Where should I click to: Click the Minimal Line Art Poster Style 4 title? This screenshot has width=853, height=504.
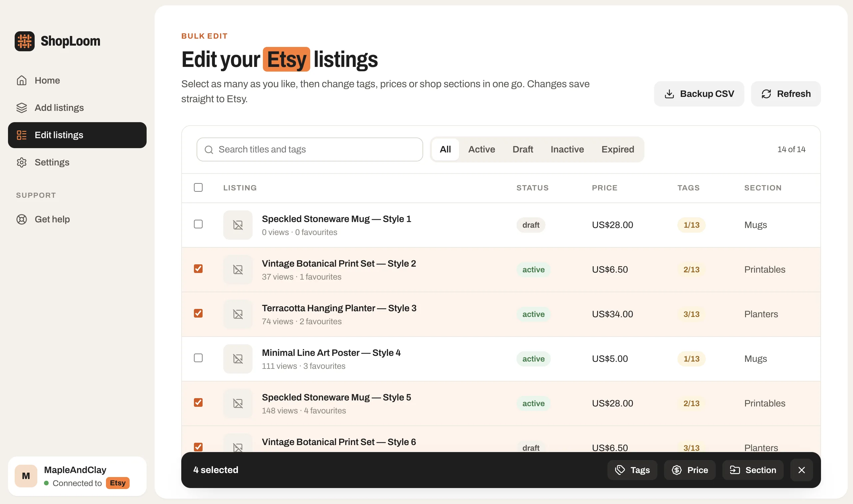(x=331, y=353)
